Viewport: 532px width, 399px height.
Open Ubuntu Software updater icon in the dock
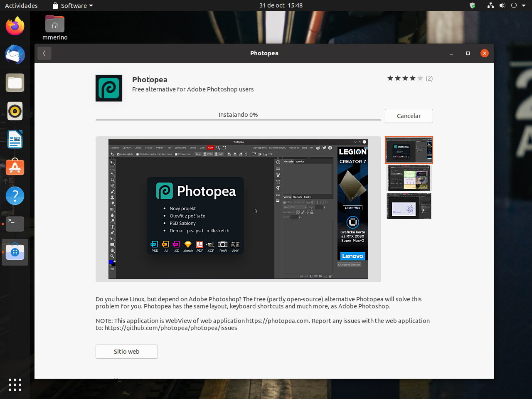tap(15, 167)
